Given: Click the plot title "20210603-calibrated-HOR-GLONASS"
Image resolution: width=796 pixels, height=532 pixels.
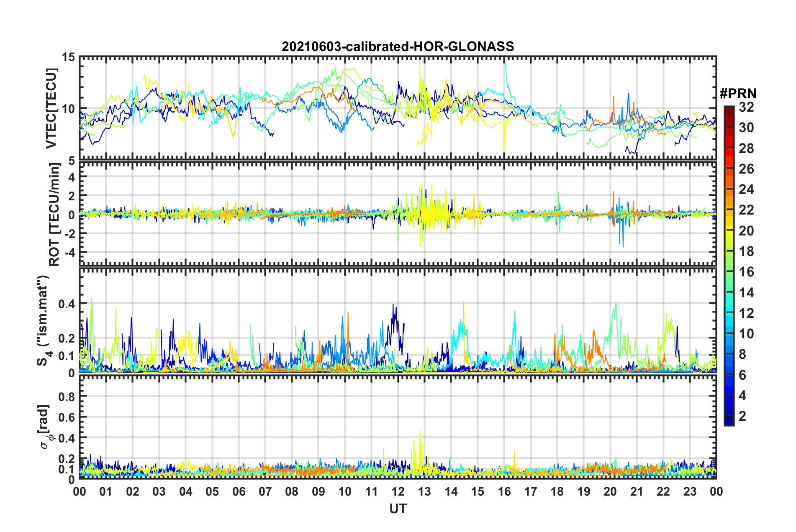Looking at the screenshot, I should pos(398,46).
